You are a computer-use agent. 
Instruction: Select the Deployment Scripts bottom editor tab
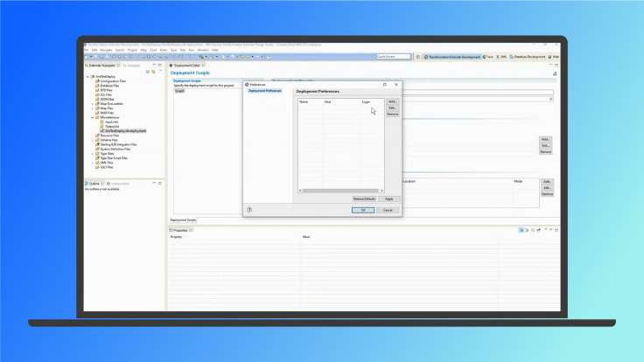tap(183, 220)
